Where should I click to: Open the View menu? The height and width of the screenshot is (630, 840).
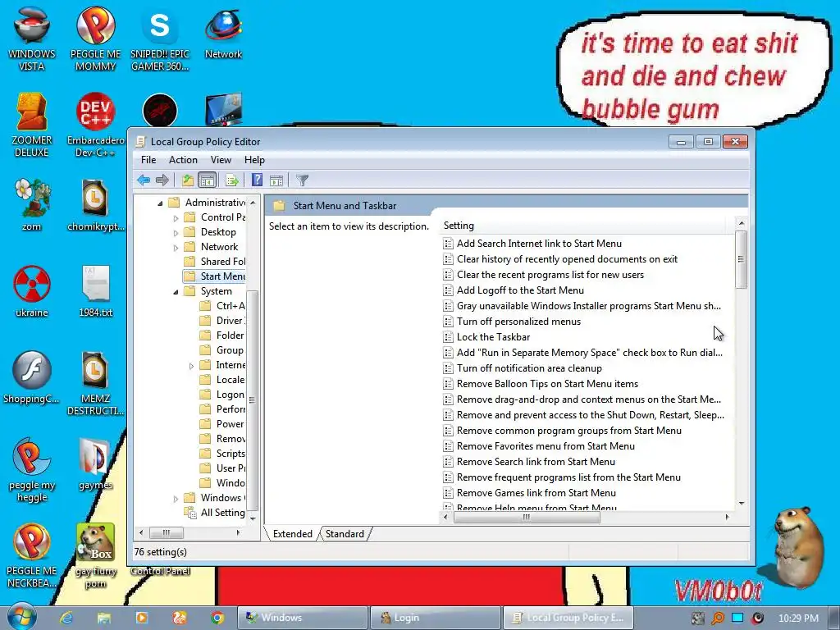tap(221, 160)
